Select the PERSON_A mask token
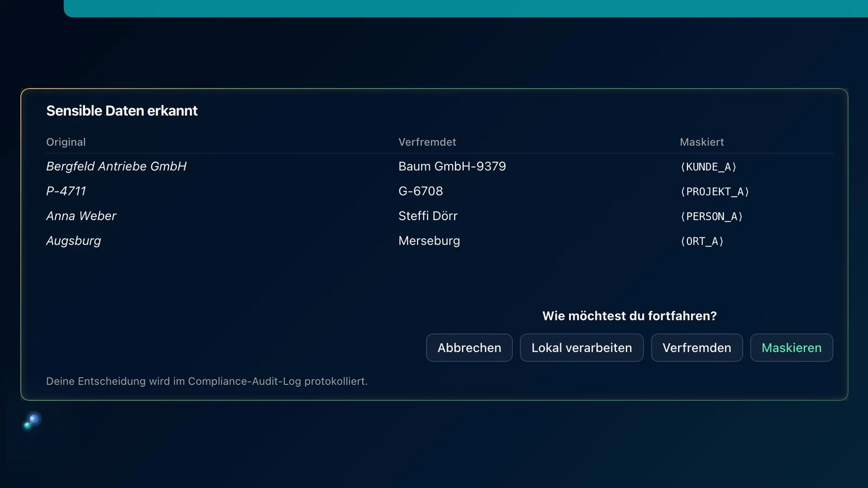 (x=712, y=216)
